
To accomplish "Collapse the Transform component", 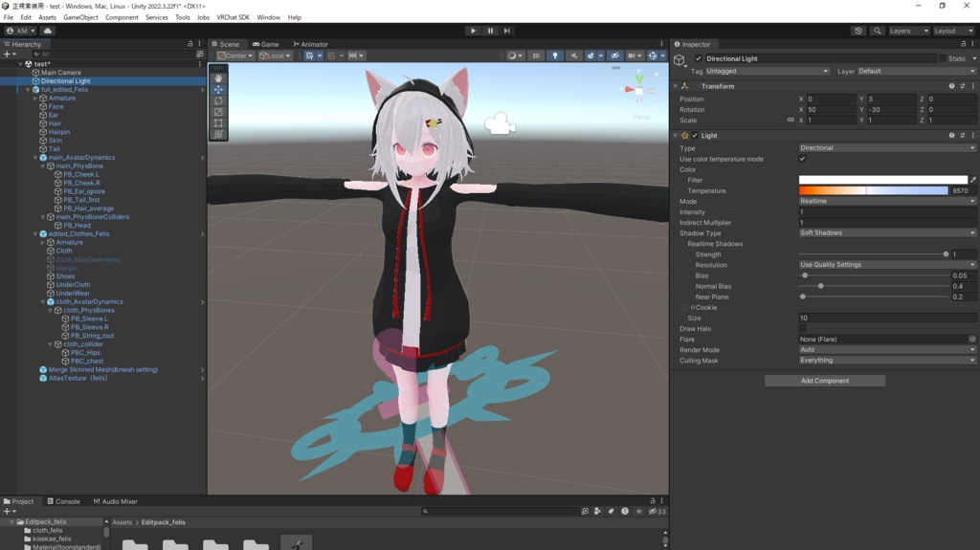I will 676,86.
